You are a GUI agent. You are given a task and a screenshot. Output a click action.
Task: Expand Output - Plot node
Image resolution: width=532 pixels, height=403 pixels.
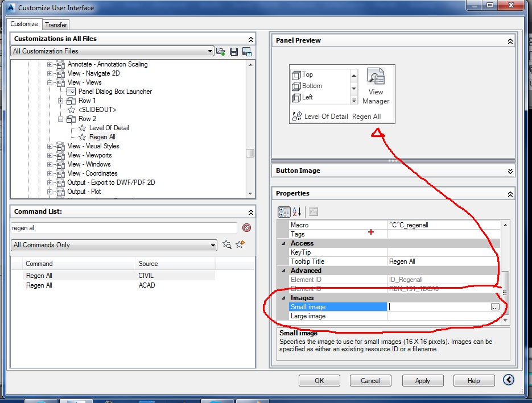50,192
